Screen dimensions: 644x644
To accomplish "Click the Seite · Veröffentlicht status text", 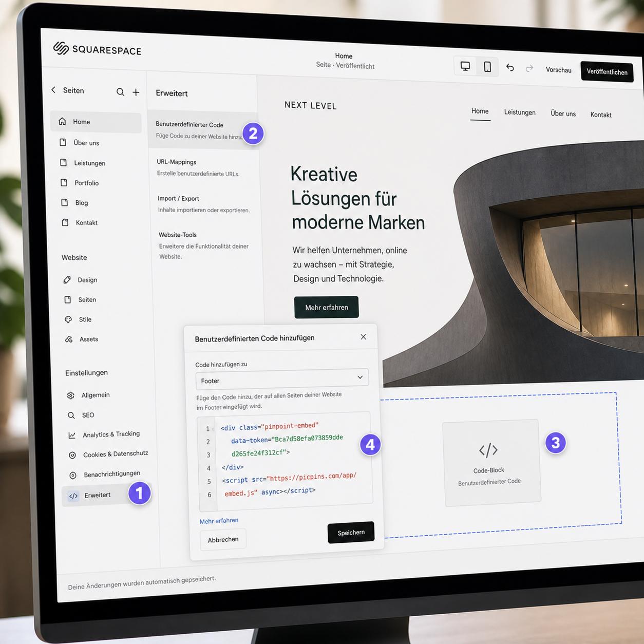I will coord(345,66).
